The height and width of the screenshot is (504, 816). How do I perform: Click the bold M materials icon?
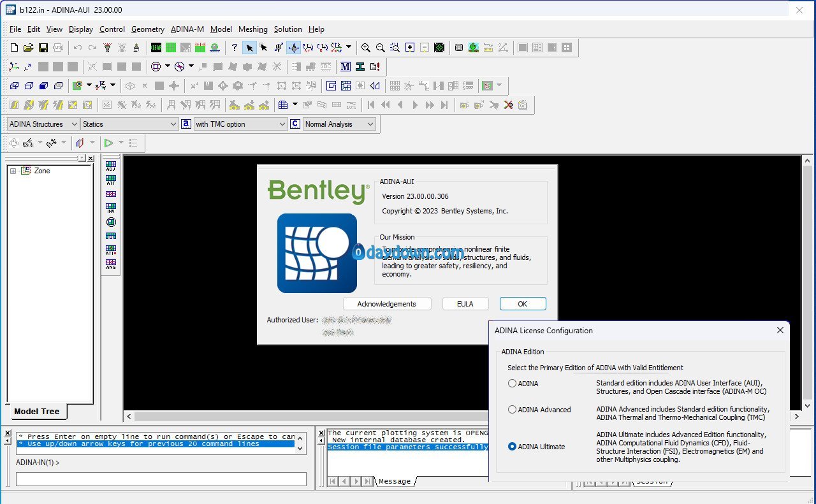(346, 66)
